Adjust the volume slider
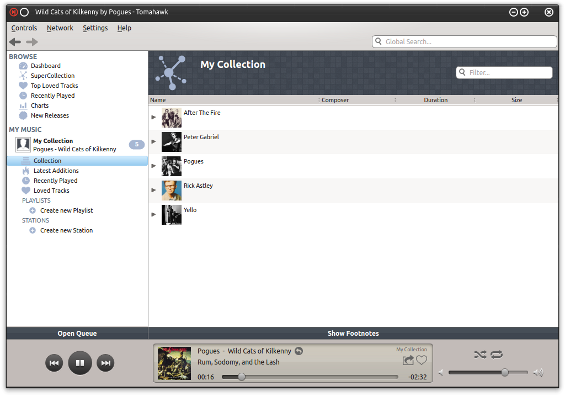The height and width of the screenshot is (396, 565). click(488, 372)
